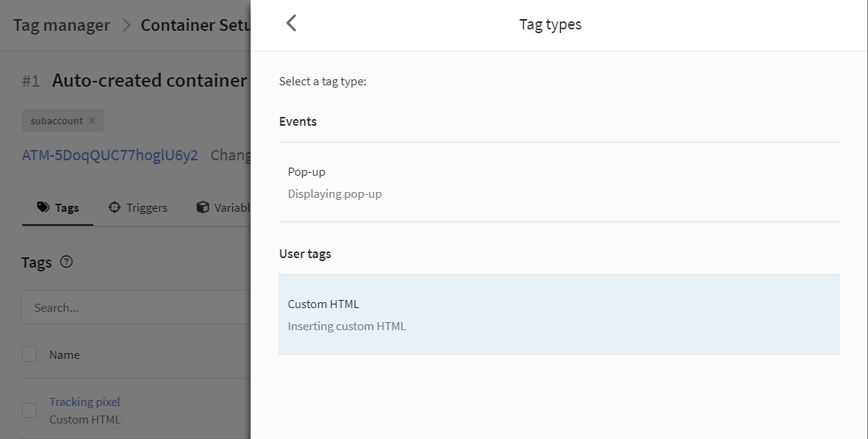
Task: Open the Tags tab
Action: point(57,207)
